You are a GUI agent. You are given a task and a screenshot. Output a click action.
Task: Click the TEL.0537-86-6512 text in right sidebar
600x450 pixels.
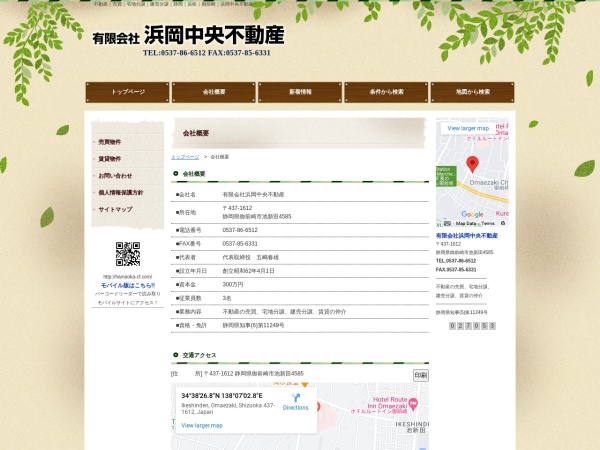(456, 261)
